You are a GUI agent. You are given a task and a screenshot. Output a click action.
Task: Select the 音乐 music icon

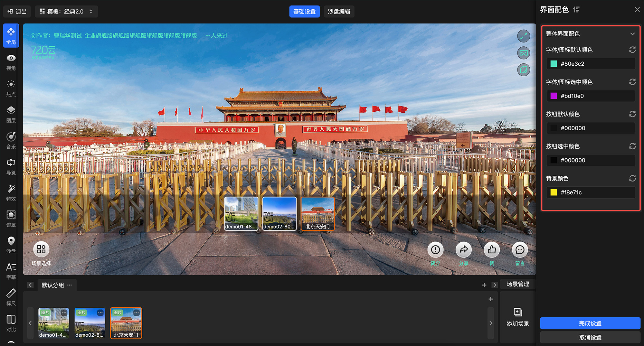point(11,140)
